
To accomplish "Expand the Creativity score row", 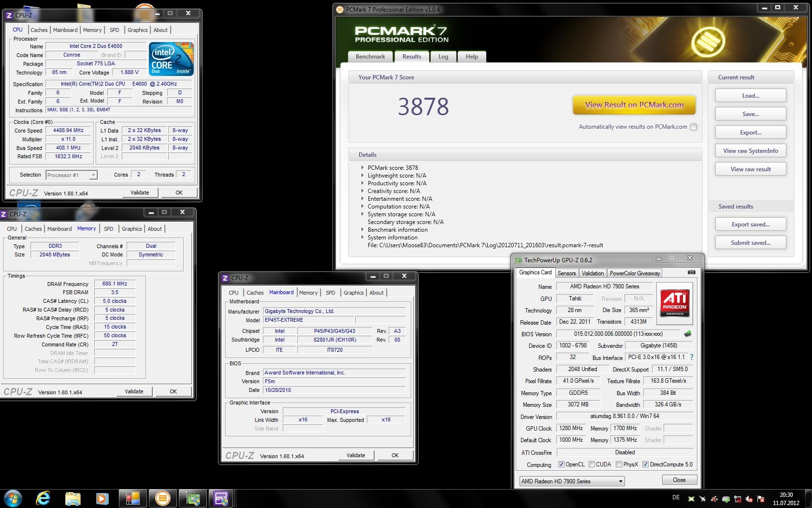I will (362, 191).
